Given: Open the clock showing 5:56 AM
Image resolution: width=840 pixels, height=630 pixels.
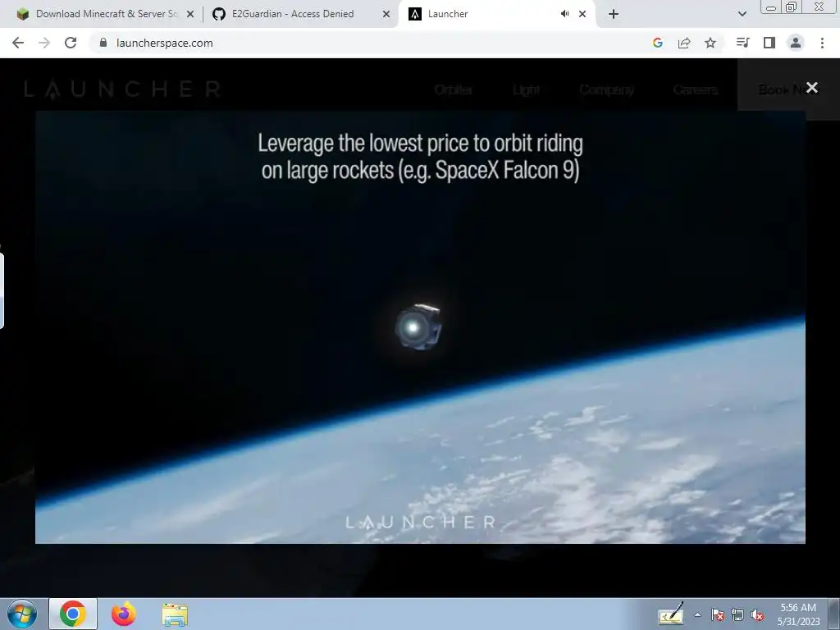Looking at the screenshot, I should (x=798, y=614).
